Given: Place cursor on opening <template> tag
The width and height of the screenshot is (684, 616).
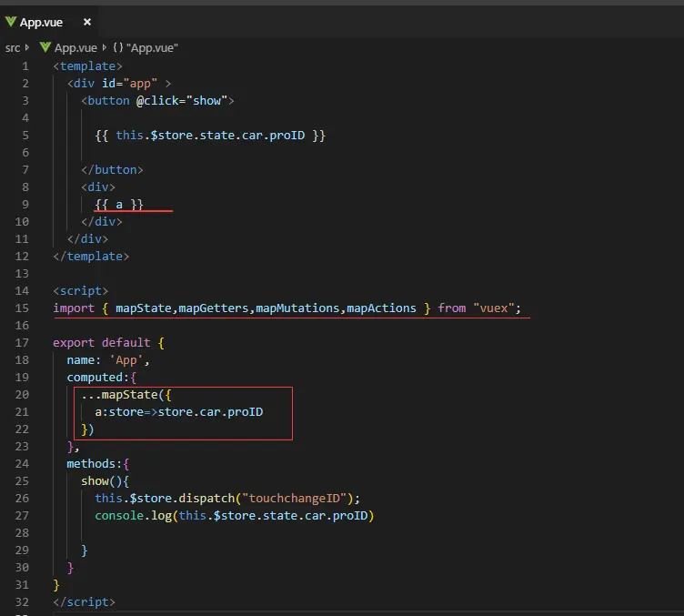Looking at the screenshot, I should (x=87, y=66).
